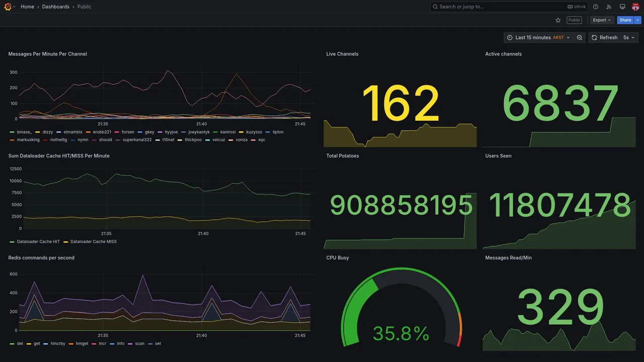Click the erobb221 legend color swatch
The width and height of the screenshot is (644, 362).
tap(88, 132)
